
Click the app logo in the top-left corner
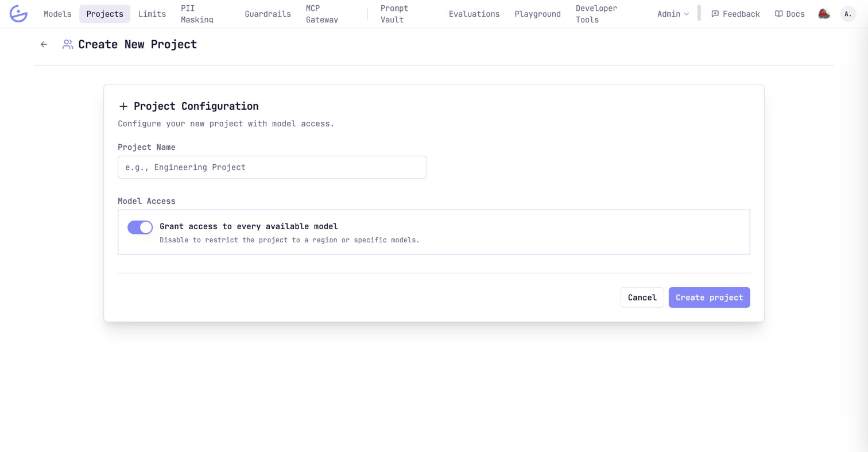tap(18, 14)
